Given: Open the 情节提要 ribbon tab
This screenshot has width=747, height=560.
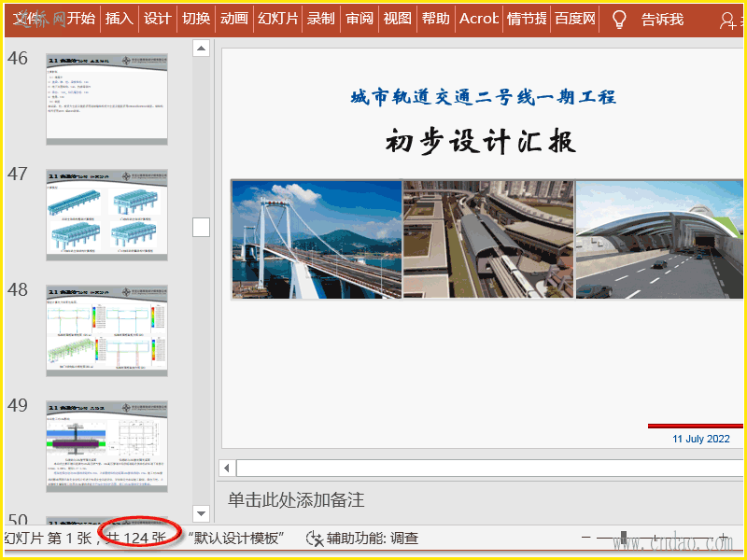Looking at the screenshot, I should (527, 19).
